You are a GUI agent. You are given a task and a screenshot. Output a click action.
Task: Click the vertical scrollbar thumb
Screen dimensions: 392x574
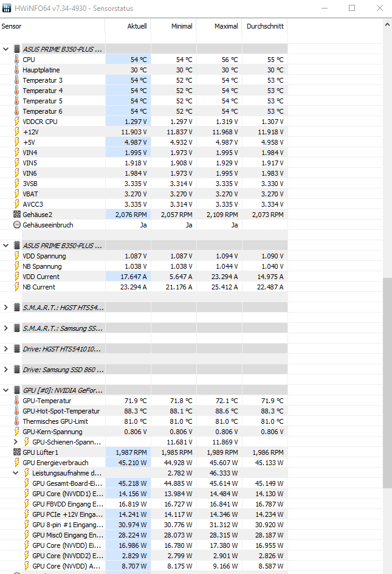(x=387, y=382)
